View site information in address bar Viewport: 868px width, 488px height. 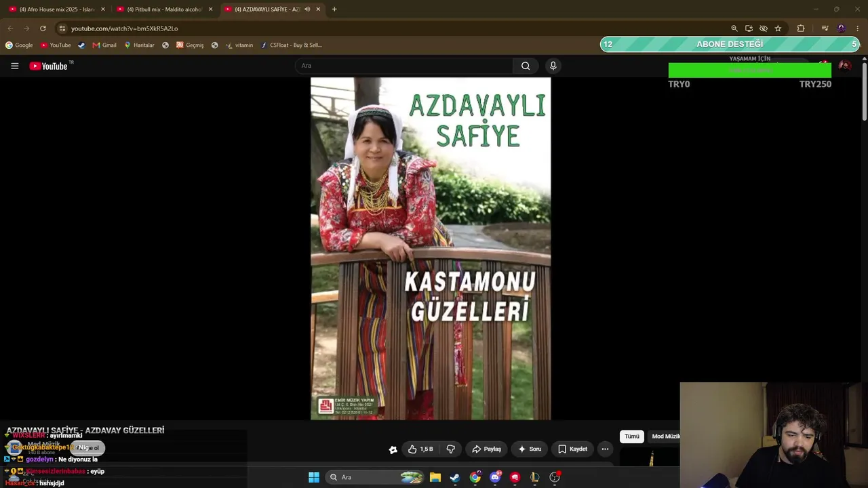[62, 28]
